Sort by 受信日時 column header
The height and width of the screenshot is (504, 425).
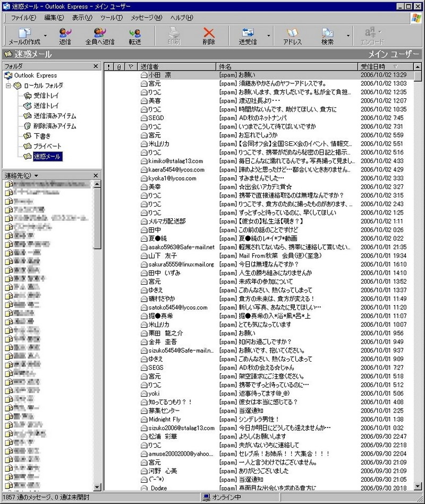(386, 67)
